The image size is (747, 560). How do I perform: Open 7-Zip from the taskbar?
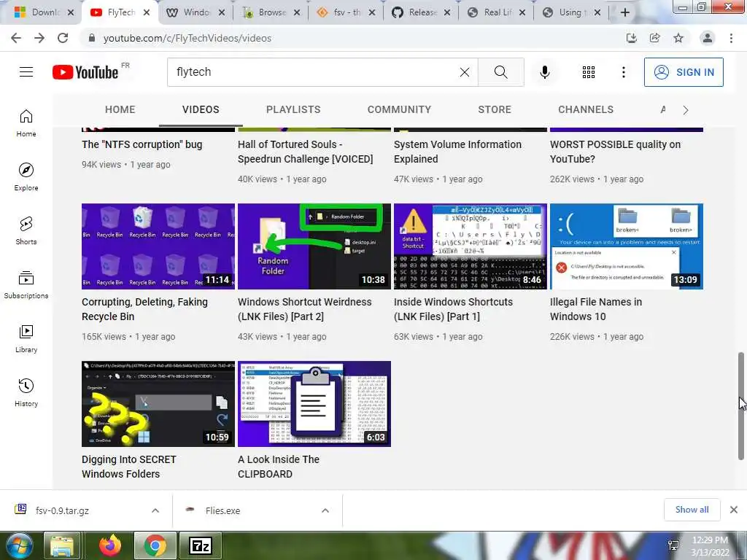(x=201, y=545)
